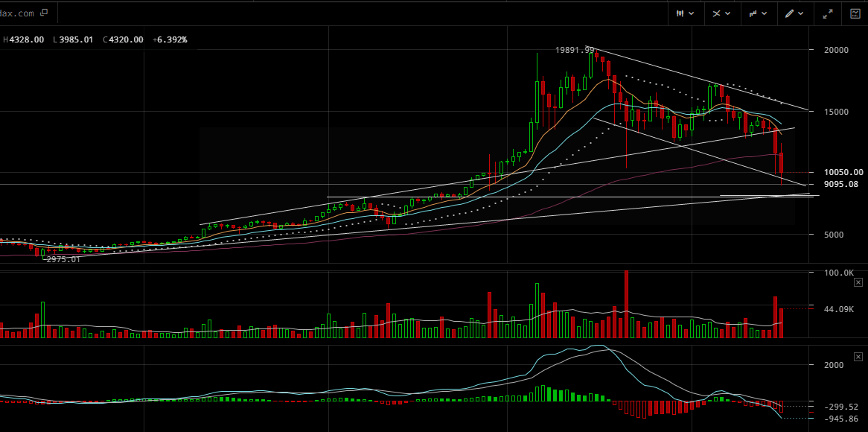868x432 pixels.
Task: Click the +6.392% change readout
Action: pyautogui.click(x=170, y=39)
